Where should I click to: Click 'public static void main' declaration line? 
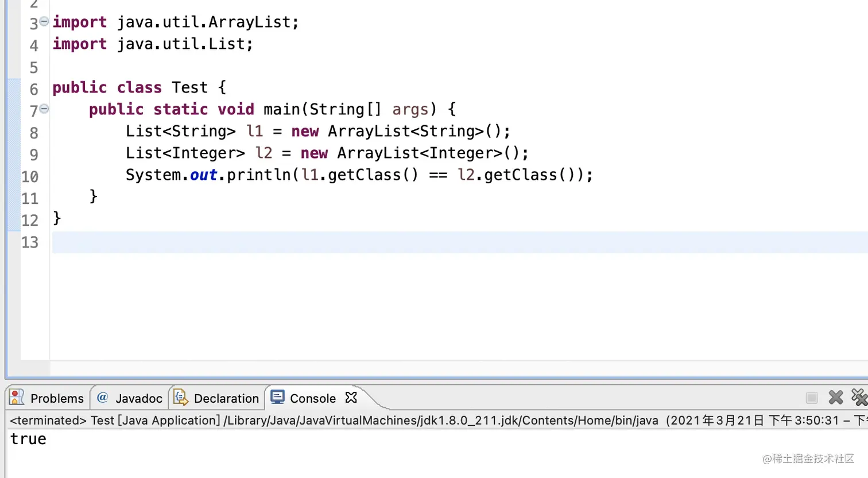(272, 109)
